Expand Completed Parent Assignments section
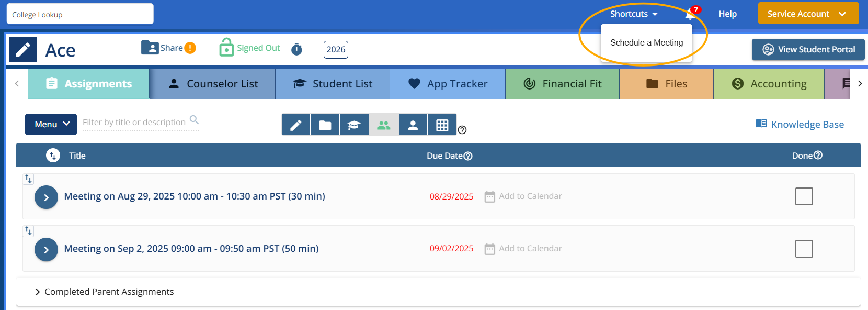 [x=38, y=292]
